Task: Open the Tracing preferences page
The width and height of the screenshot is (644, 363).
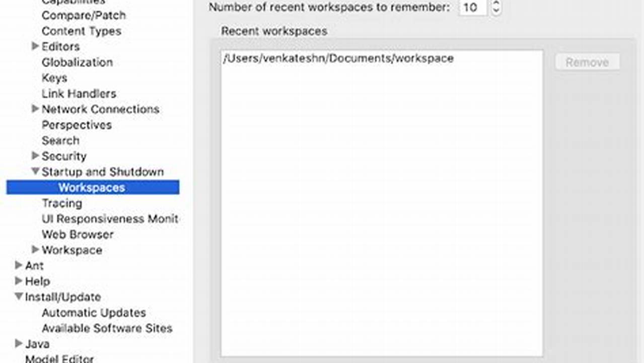Action: coord(62,203)
